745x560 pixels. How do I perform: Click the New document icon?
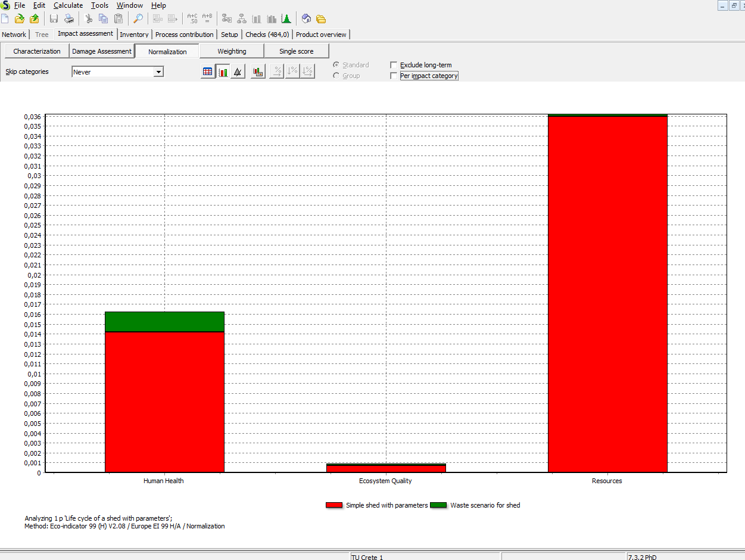[5, 18]
